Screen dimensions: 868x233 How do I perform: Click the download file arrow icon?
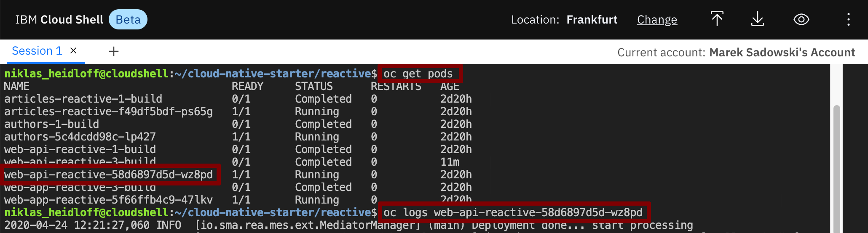click(x=758, y=19)
